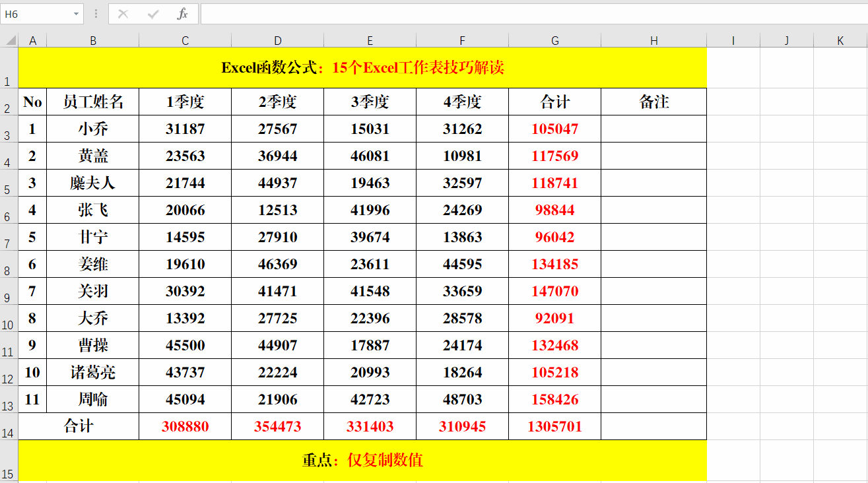The image size is (868, 483).
Task: Select the cell with name '大乔'
Action: click(x=93, y=319)
